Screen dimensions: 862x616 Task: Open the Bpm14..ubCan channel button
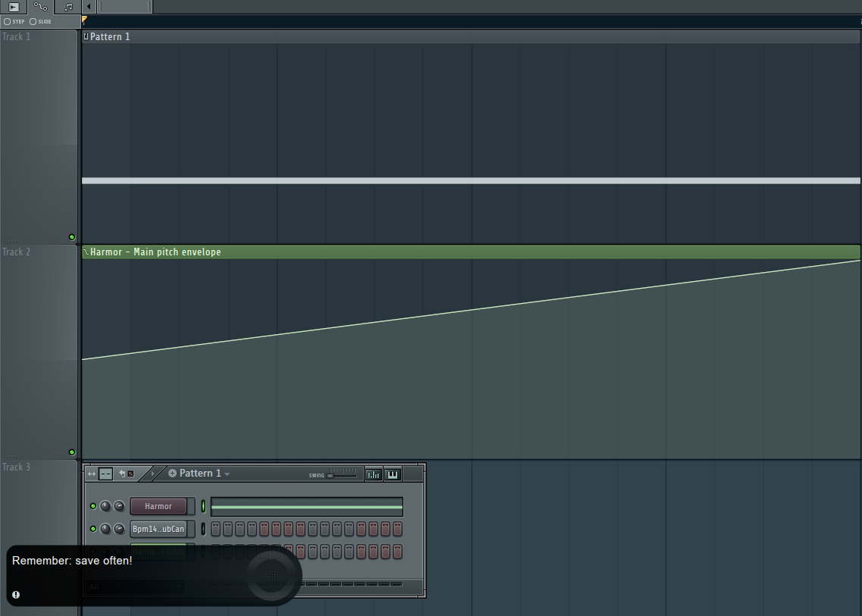[158, 529]
